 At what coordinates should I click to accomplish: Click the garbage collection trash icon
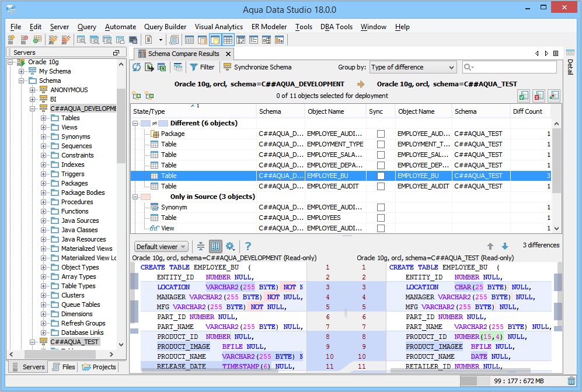571,381
